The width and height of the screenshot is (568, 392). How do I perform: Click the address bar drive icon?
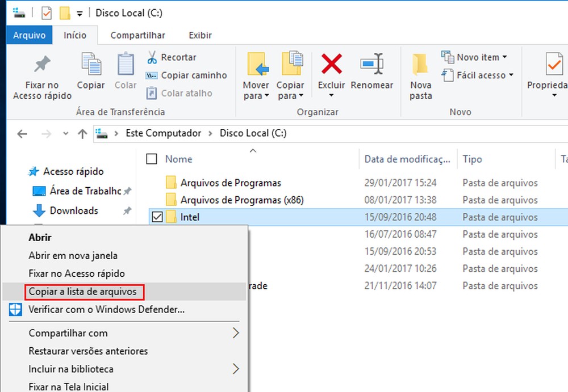coord(102,133)
